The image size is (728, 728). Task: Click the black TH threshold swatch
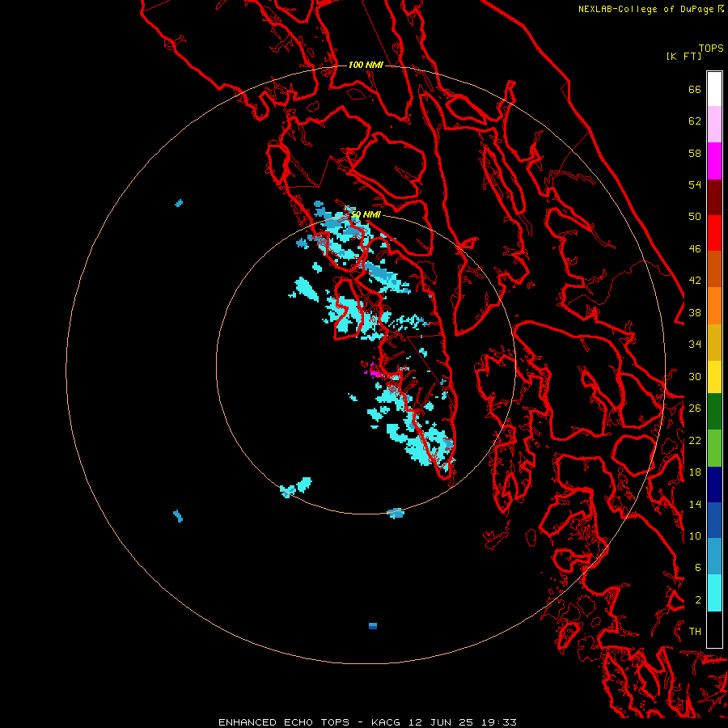(x=714, y=629)
